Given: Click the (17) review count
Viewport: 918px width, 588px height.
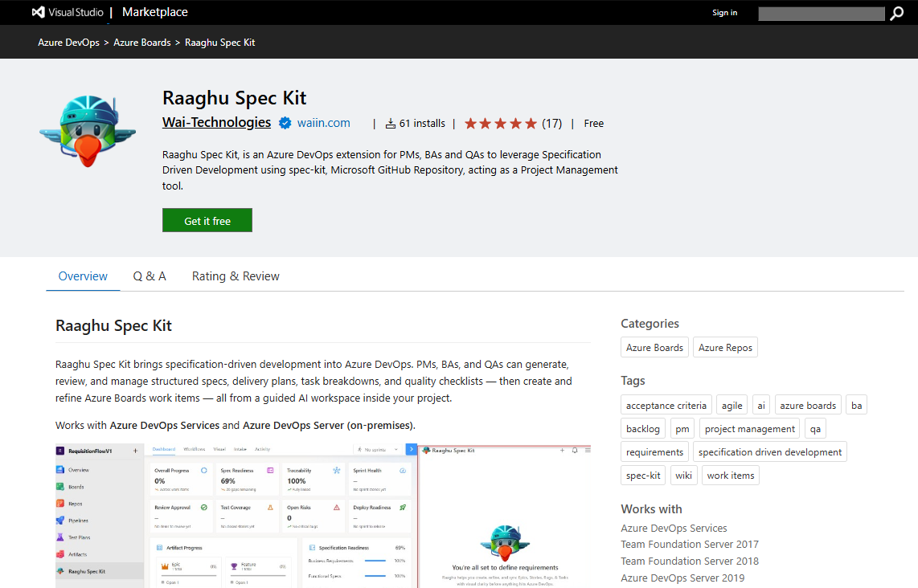Looking at the screenshot, I should tap(551, 124).
